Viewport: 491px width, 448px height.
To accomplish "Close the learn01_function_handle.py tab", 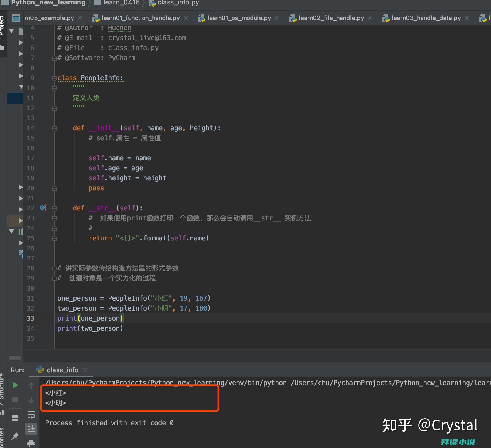I will coord(186,18).
